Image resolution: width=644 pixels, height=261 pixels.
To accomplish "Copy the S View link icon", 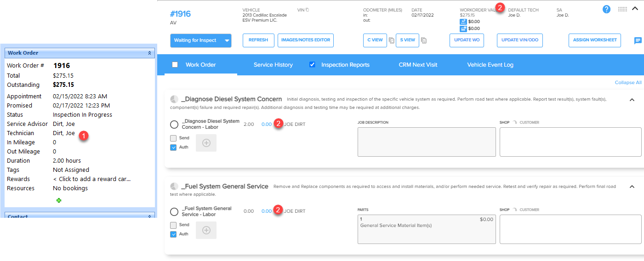I will [424, 40].
